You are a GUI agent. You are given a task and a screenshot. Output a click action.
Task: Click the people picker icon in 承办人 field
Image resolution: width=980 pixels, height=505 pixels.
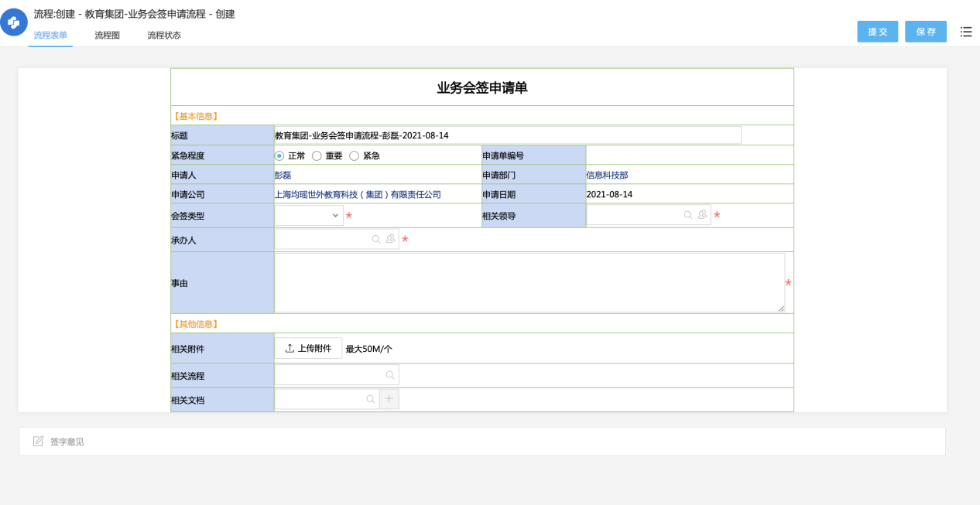pyautogui.click(x=391, y=240)
